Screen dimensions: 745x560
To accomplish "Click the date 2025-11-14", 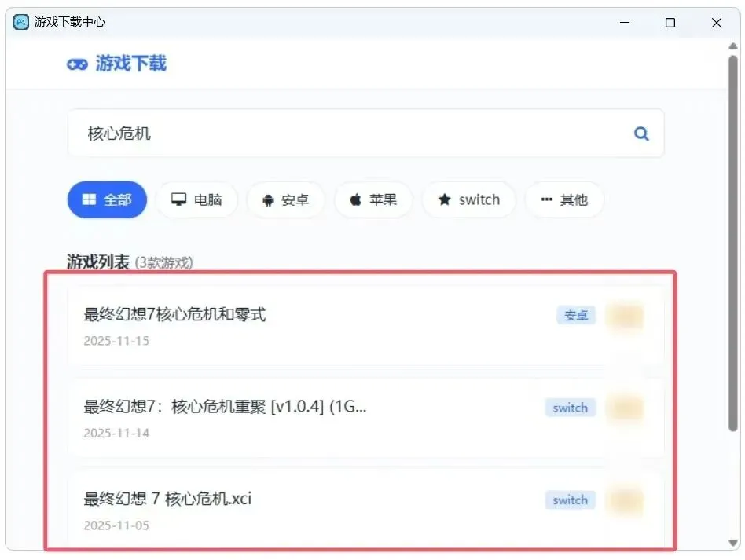I will (x=116, y=434).
